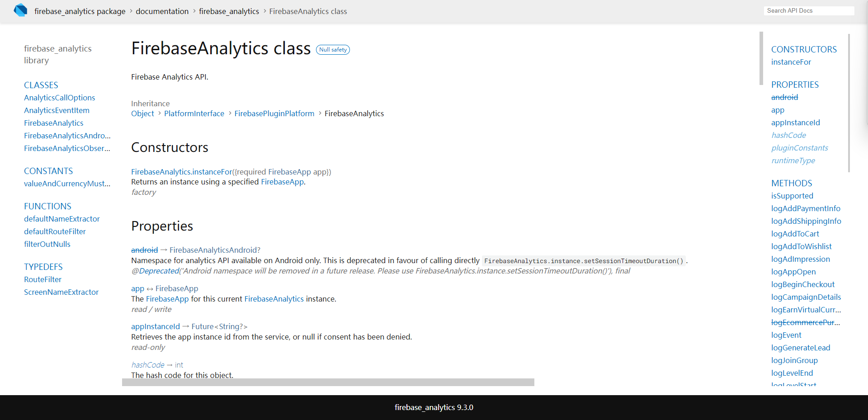
Task: Open ScreenNameExtractor typedef link
Action: click(61, 292)
